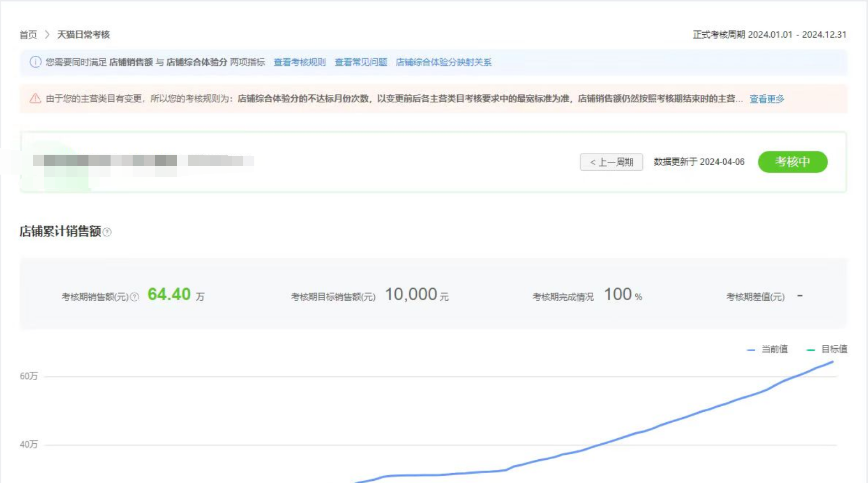868x483 pixels.
Task: Click the end point of blue chart line
Action: (x=832, y=362)
